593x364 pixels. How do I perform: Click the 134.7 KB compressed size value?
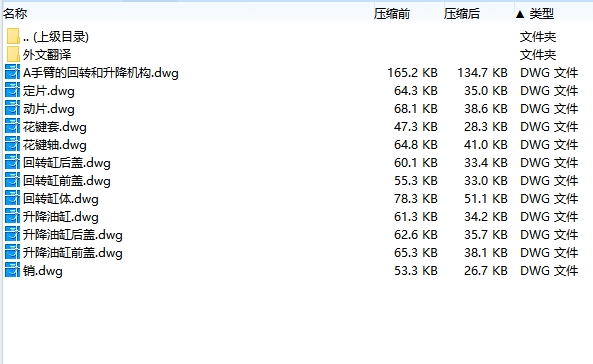coord(482,72)
